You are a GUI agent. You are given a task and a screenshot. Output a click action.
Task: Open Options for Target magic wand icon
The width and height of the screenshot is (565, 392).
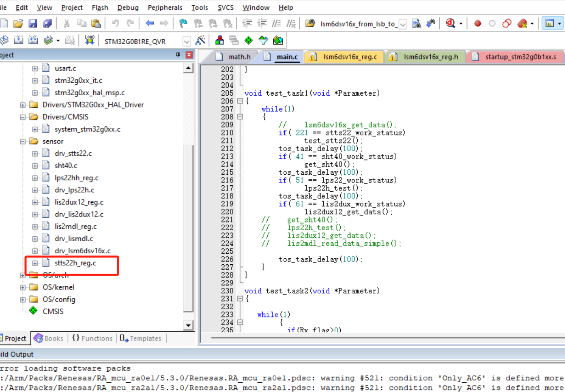(x=200, y=40)
